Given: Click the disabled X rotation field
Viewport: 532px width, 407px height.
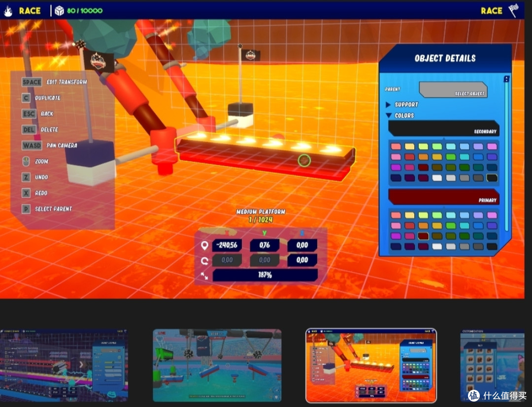Looking at the screenshot, I should click(227, 260).
